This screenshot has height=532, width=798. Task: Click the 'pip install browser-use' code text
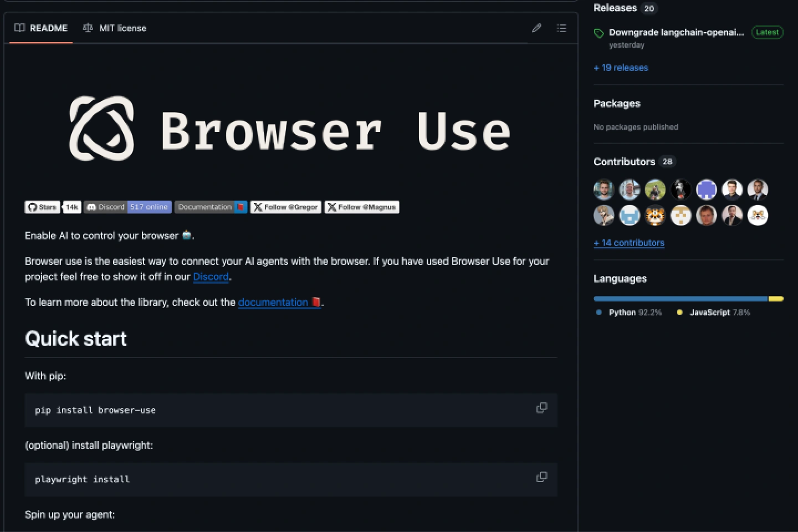tap(95, 410)
